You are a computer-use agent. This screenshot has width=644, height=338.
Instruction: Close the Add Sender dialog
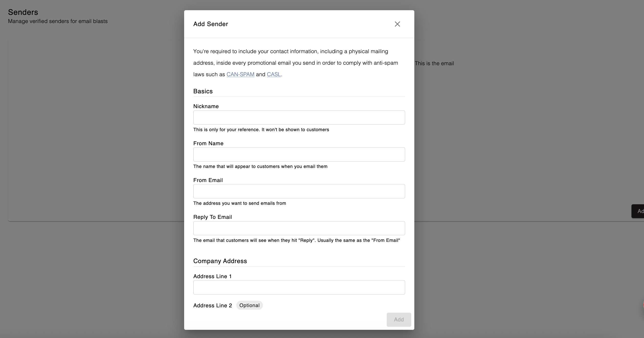click(397, 24)
